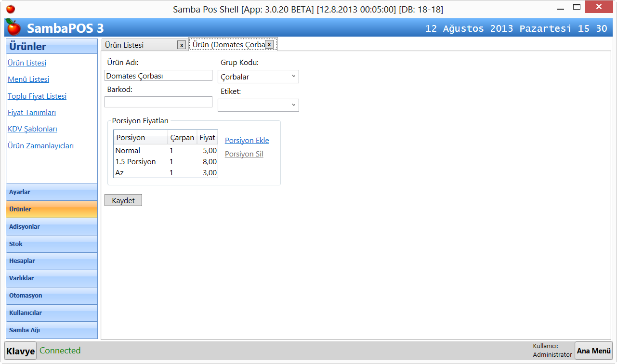Click the SambaPOS apple logo icon
Screen dimensions: 617x364
pos(13,28)
